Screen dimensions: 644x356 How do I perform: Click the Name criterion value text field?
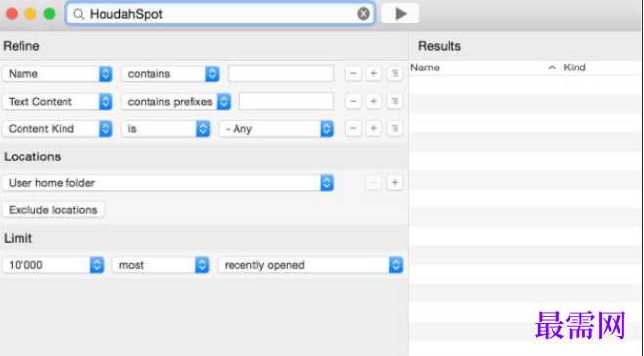(280, 74)
